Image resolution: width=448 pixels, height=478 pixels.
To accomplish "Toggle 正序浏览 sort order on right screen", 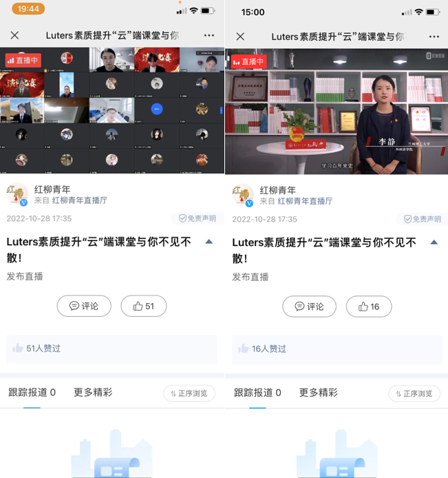I will [414, 393].
